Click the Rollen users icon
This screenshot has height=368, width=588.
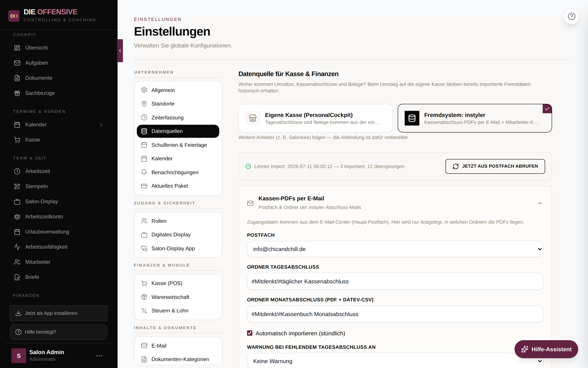tap(144, 221)
